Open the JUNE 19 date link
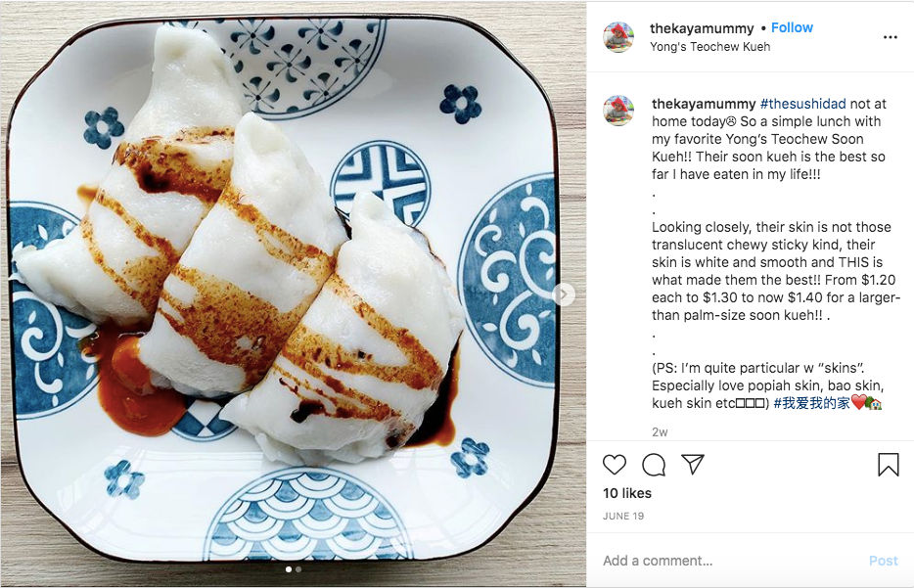The image size is (914, 588). point(623,516)
